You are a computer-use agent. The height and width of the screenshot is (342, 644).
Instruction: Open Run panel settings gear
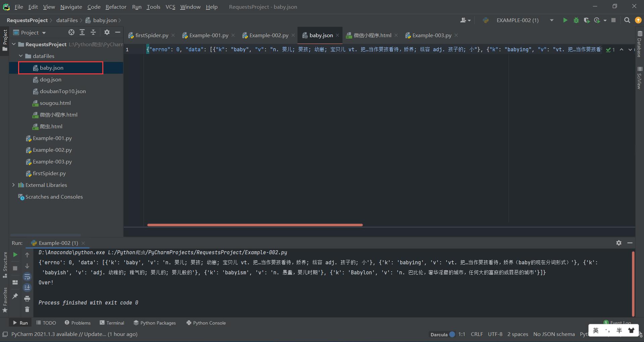tap(619, 243)
